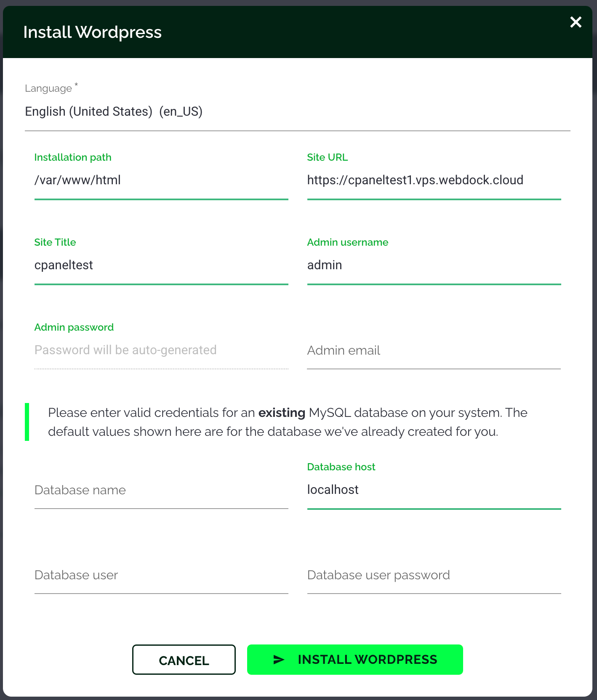
Task: Click the Database host label
Action: (341, 467)
